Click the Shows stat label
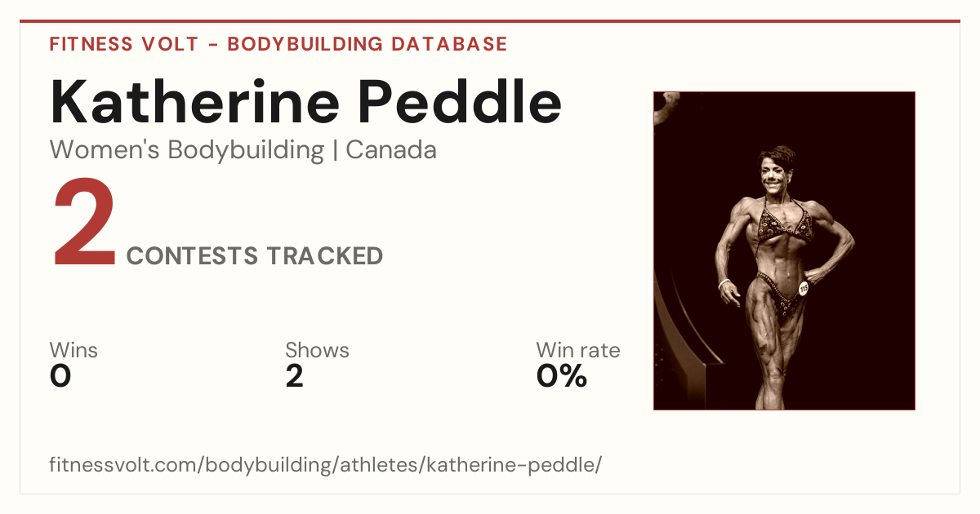 (x=317, y=351)
